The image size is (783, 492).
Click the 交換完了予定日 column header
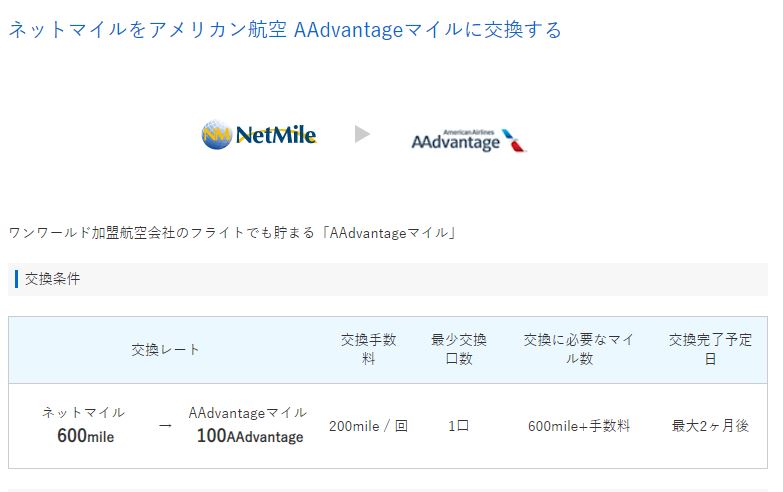[x=710, y=349]
